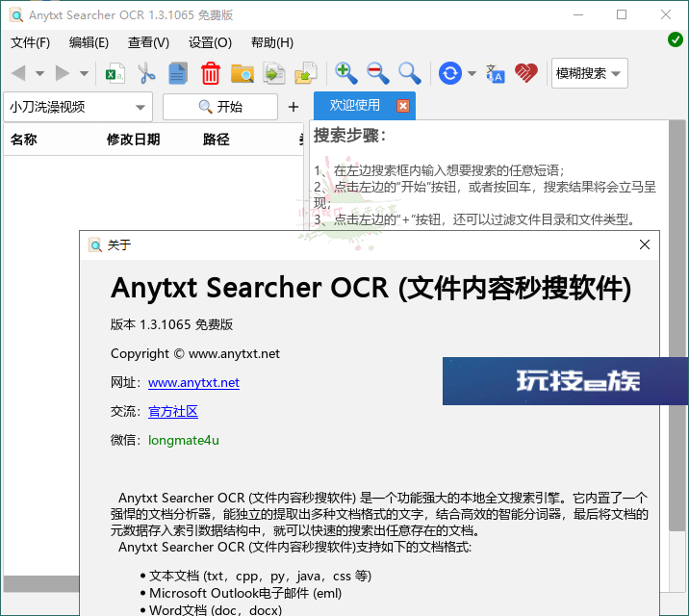Close the 关于 dialog
The height and width of the screenshot is (616, 689).
pyautogui.click(x=645, y=244)
